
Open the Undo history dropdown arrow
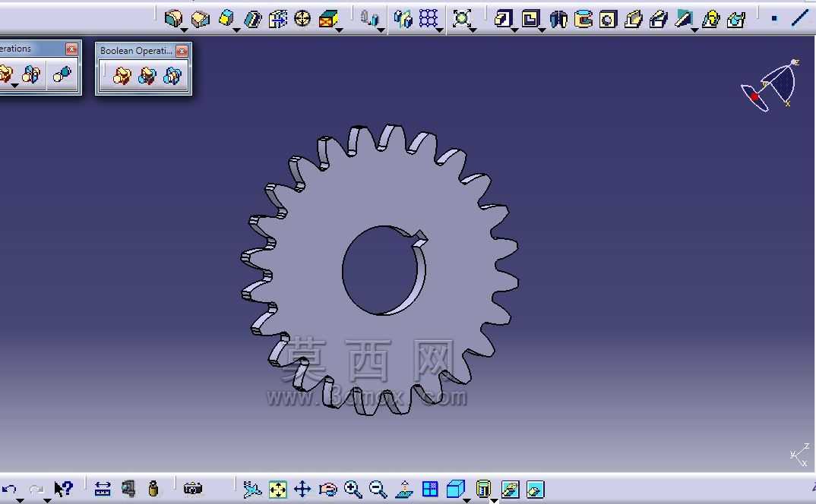click(x=20, y=500)
